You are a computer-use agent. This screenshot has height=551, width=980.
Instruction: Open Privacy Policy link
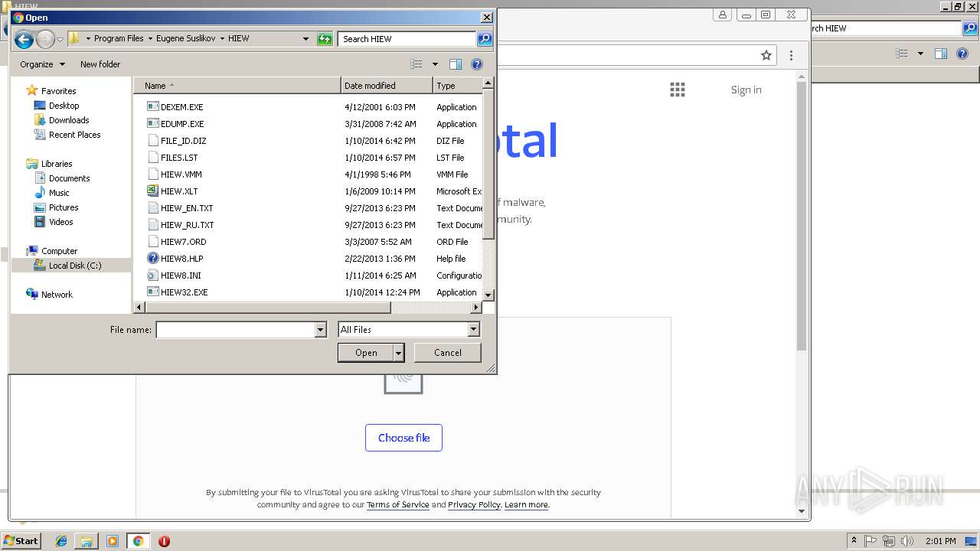tap(474, 505)
